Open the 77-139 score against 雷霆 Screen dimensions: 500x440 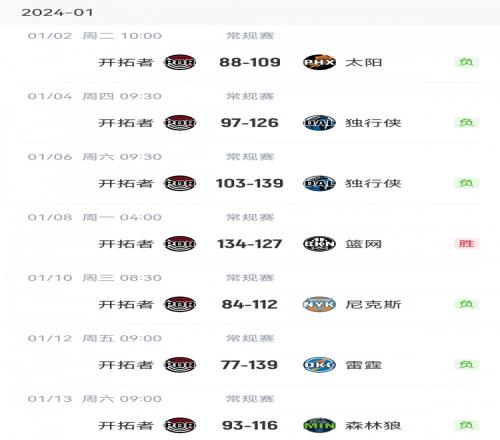(249, 365)
